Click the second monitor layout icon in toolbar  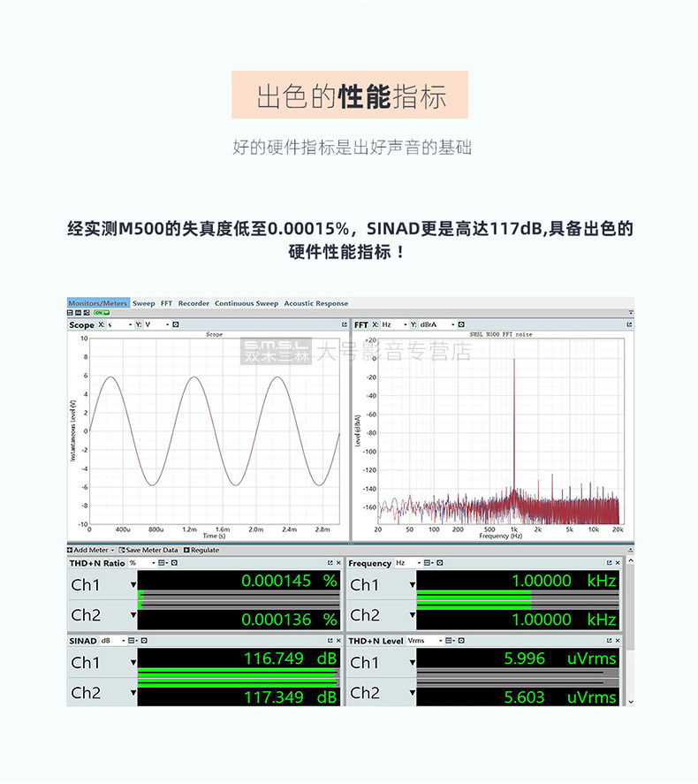pos(79,313)
